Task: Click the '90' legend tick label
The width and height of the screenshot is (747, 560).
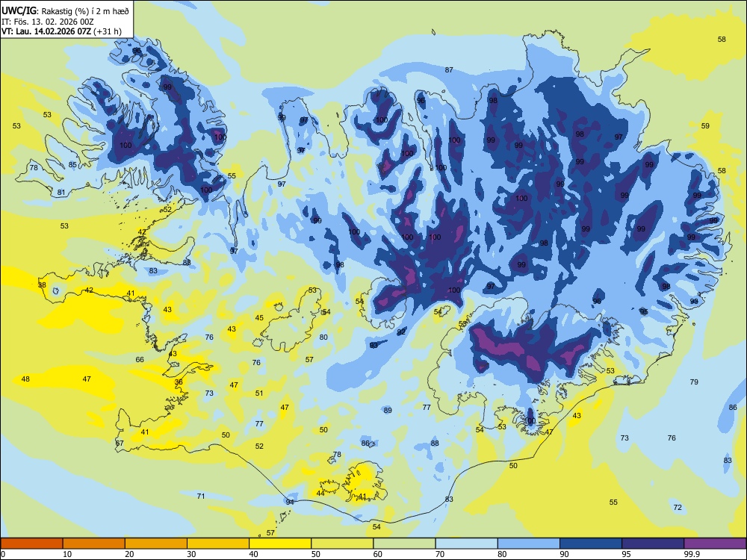Action: (x=564, y=554)
